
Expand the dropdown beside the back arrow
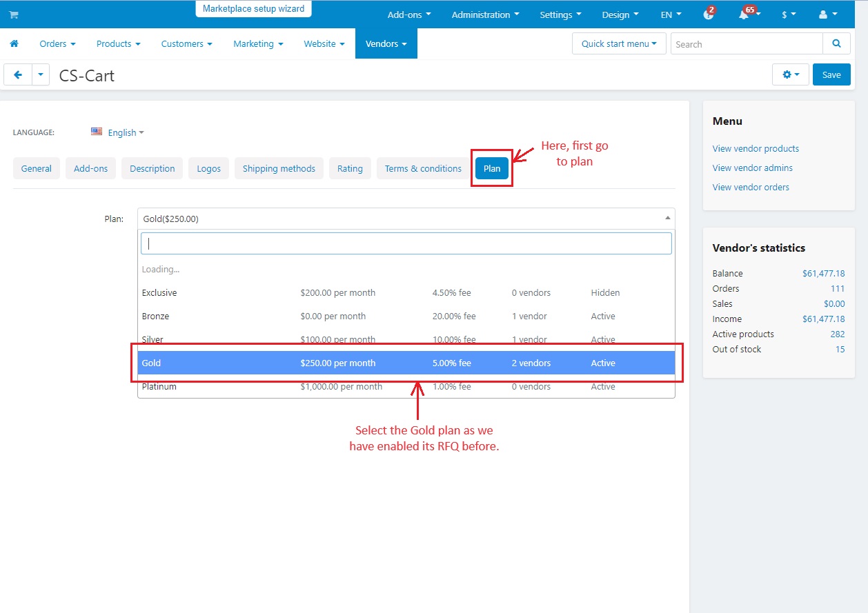41,74
